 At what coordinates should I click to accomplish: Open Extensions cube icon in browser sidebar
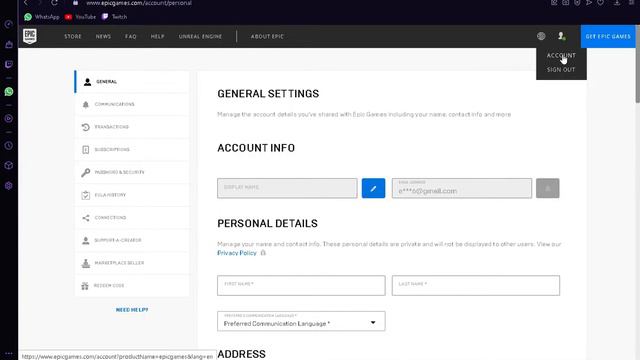point(9,165)
